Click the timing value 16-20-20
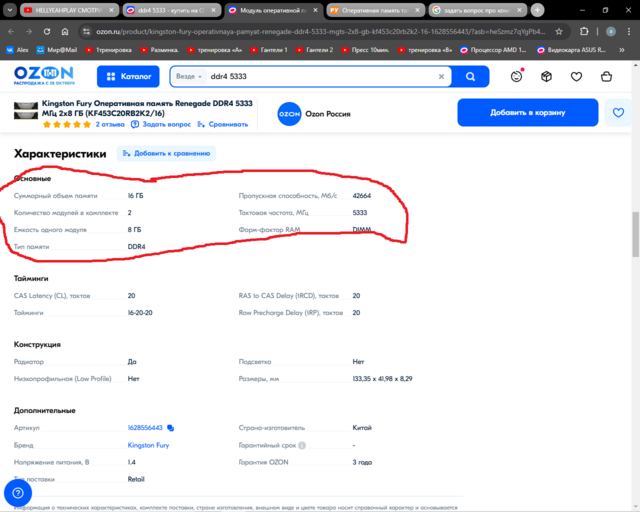The height and width of the screenshot is (512, 640). [x=140, y=313]
